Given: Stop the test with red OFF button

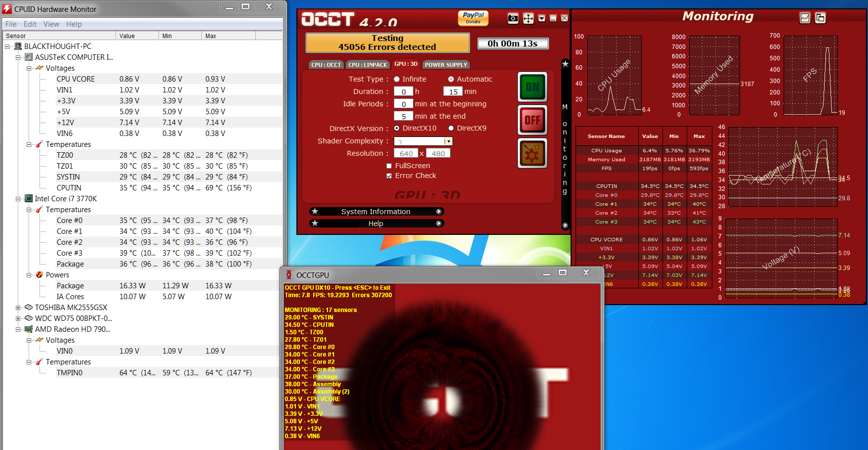Looking at the screenshot, I should (x=532, y=120).
